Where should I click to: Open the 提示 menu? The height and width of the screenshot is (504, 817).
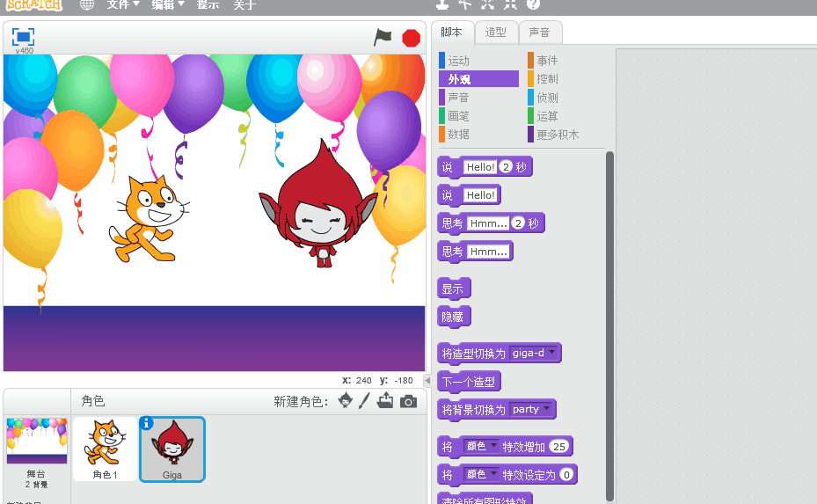coord(208,4)
